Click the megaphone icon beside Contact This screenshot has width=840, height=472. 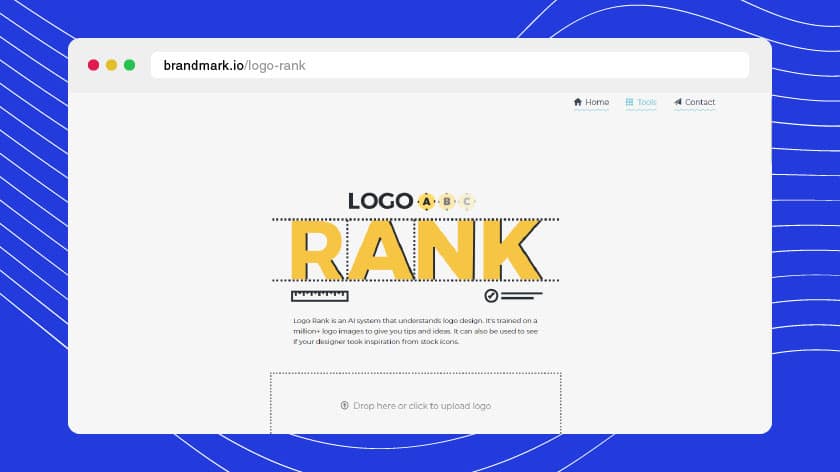pyautogui.click(x=678, y=102)
